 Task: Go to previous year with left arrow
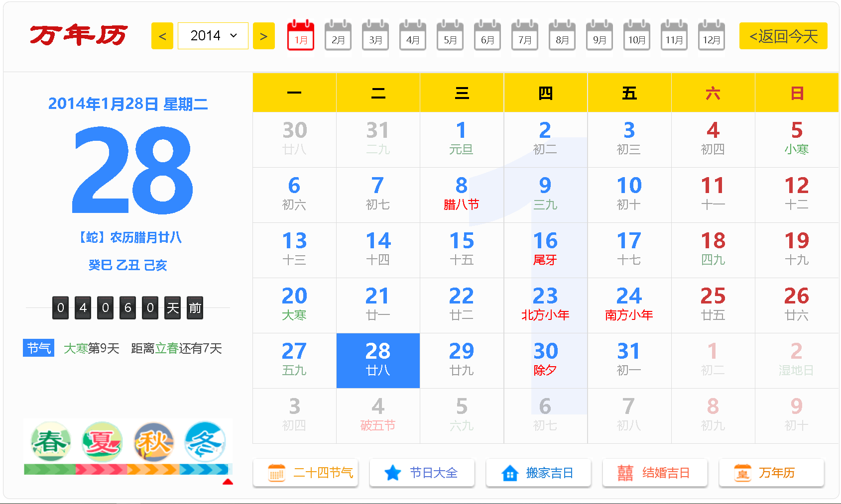pos(162,36)
